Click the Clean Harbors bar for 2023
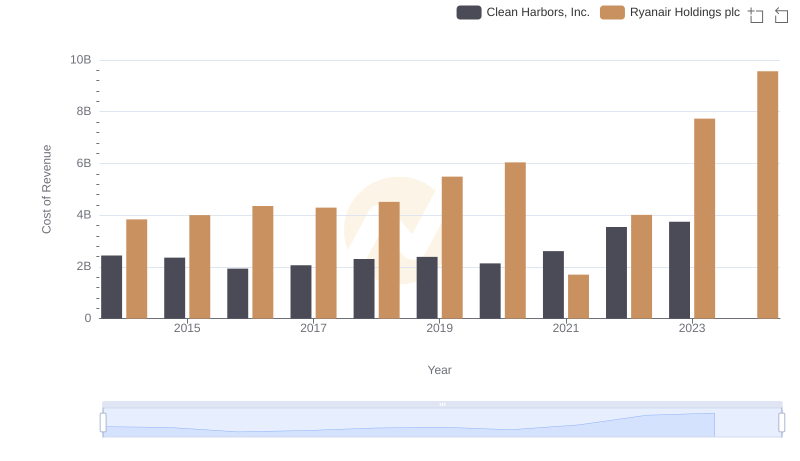800x461 pixels. coord(680,270)
